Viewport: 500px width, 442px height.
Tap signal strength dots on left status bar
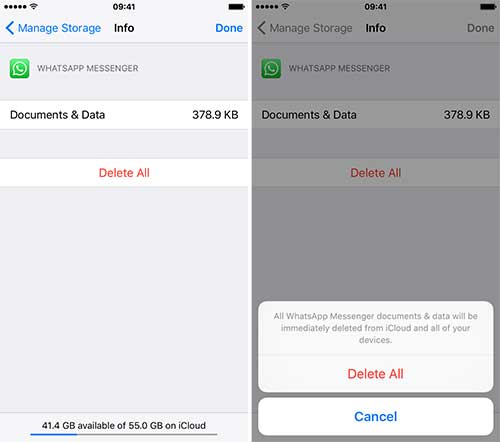(x=15, y=6)
